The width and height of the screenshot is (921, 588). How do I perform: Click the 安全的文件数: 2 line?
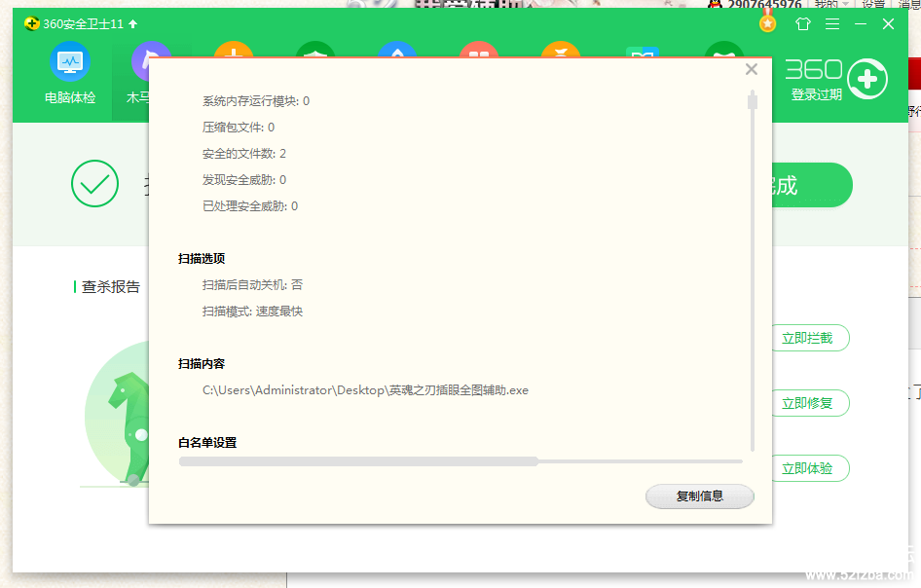[244, 154]
